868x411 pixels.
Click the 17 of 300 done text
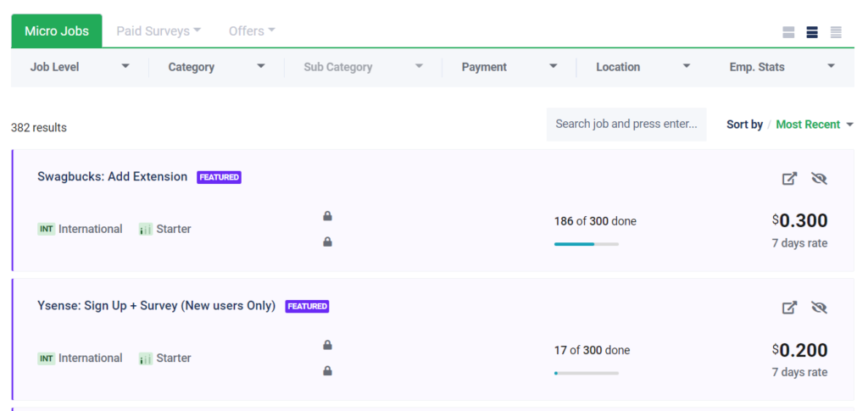[592, 350]
